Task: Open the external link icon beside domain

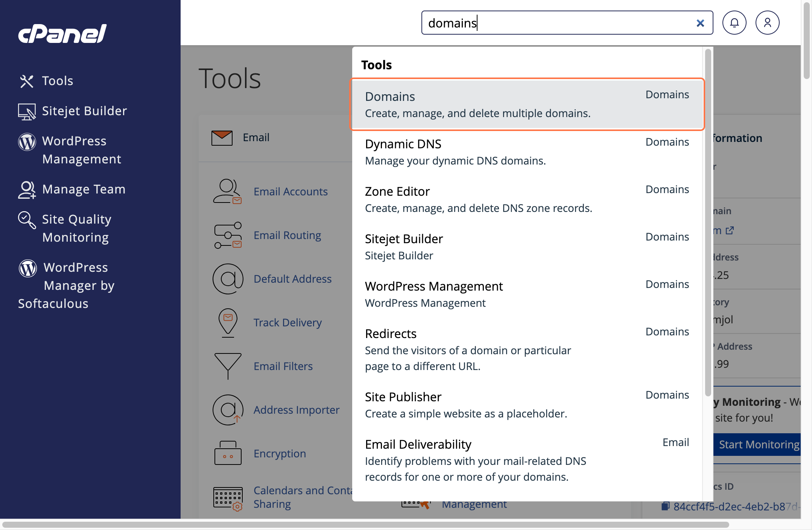Action: click(730, 230)
